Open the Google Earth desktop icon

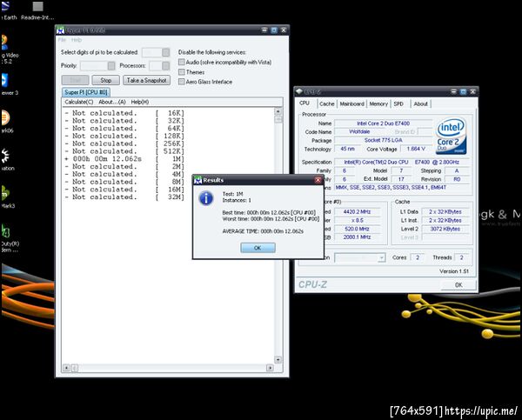pyautogui.click(x=7, y=10)
